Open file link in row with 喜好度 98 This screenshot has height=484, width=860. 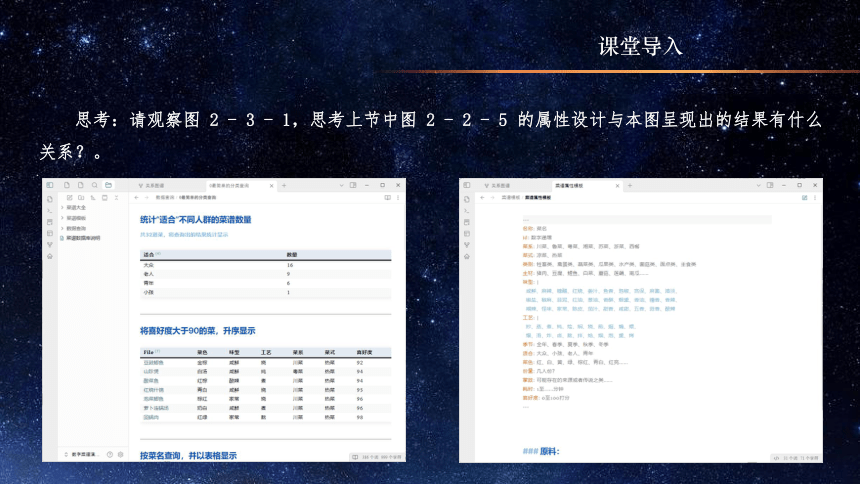coord(151,418)
